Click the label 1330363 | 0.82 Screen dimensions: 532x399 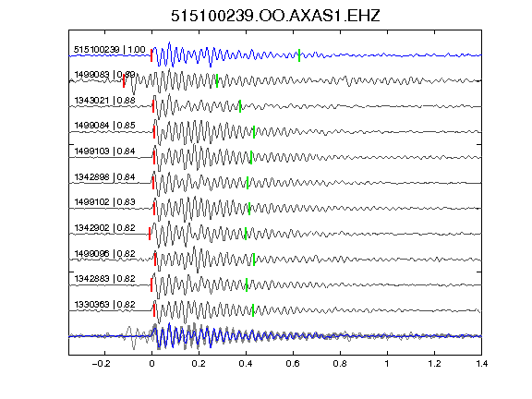click(105, 305)
